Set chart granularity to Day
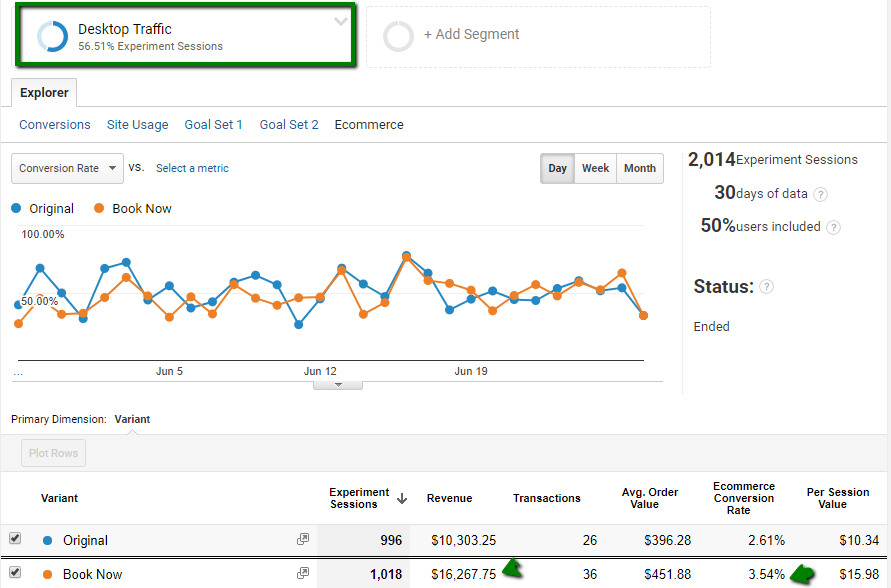 point(557,168)
